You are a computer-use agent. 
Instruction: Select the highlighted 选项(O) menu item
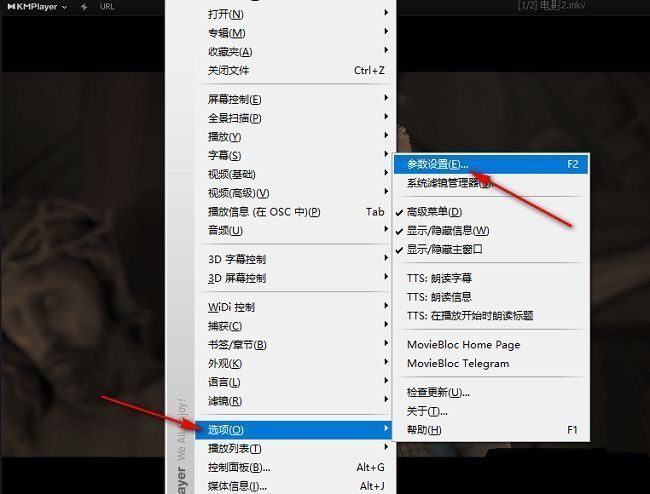pyautogui.click(x=294, y=430)
